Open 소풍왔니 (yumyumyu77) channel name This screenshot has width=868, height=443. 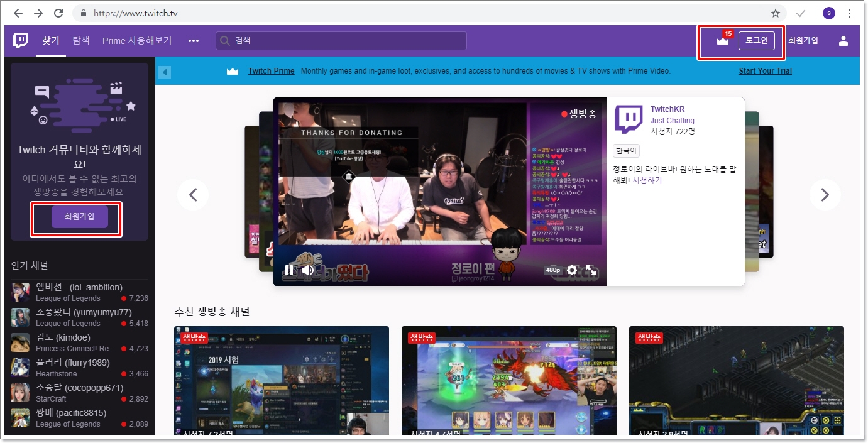[x=84, y=312]
